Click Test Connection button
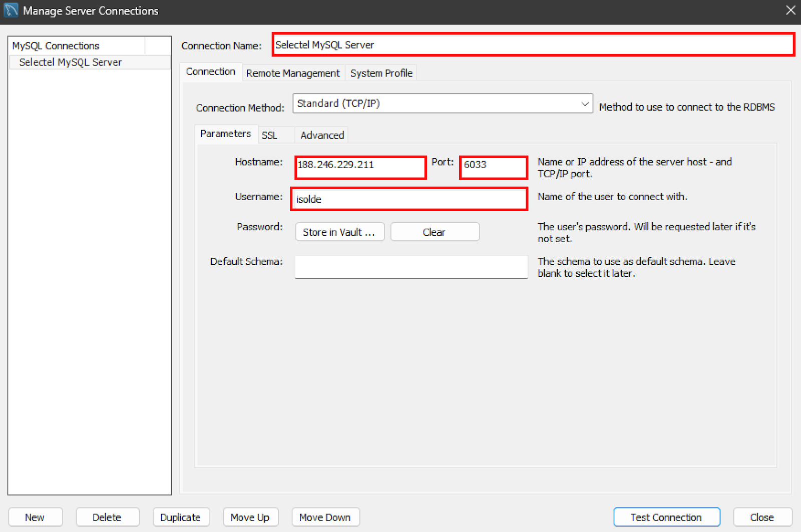This screenshot has height=532, width=801. click(666, 517)
